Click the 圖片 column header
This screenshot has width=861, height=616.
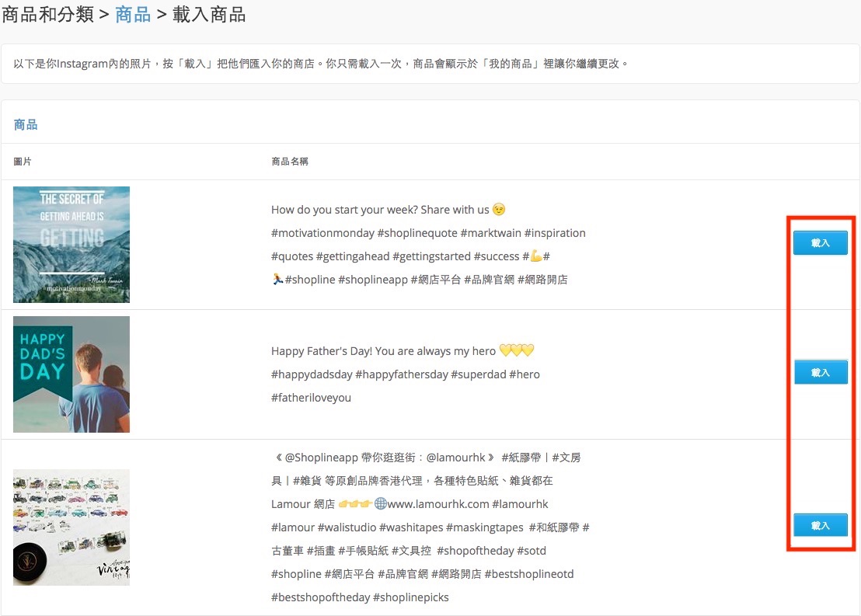(x=23, y=162)
